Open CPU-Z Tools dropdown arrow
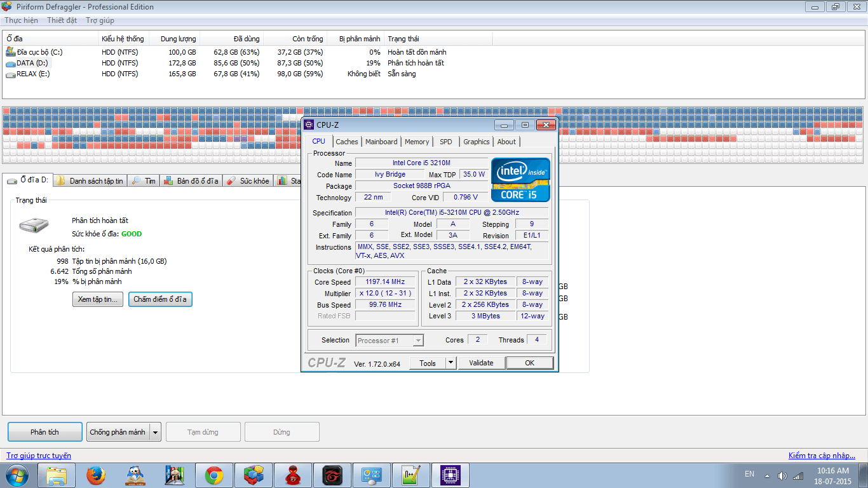The image size is (868, 488). point(451,363)
